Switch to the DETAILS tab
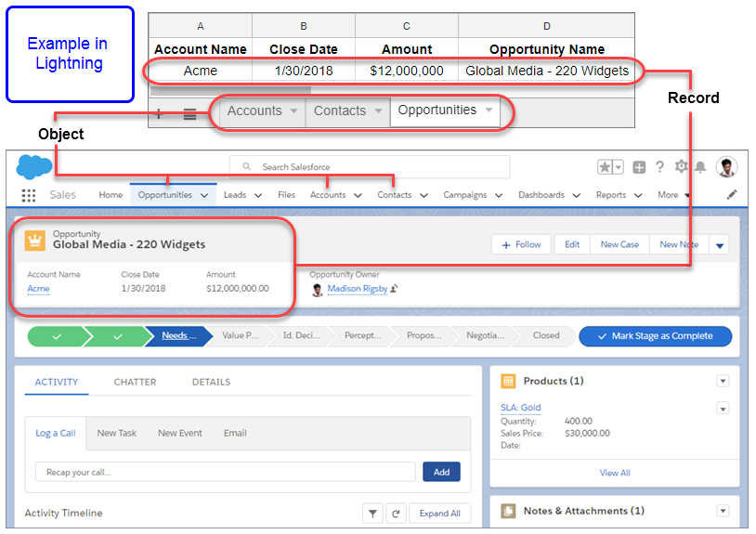This screenshot has width=756, height=534. 211,383
